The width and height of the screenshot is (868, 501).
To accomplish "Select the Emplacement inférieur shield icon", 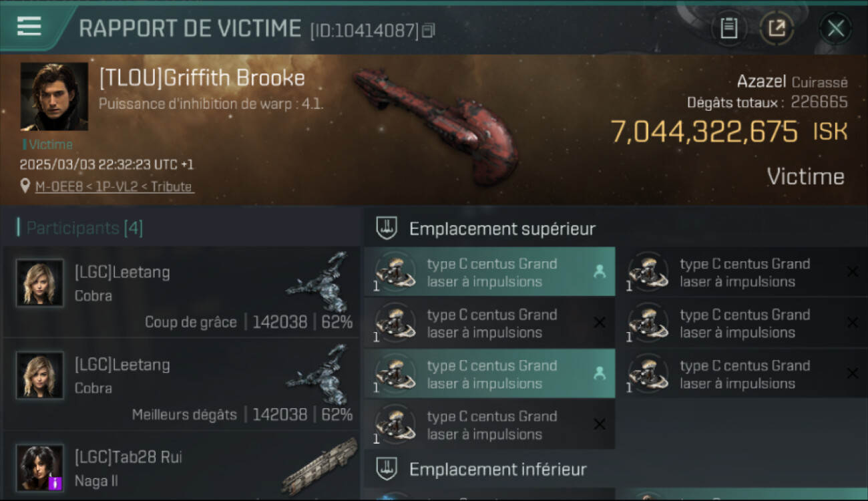I will (387, 469).
